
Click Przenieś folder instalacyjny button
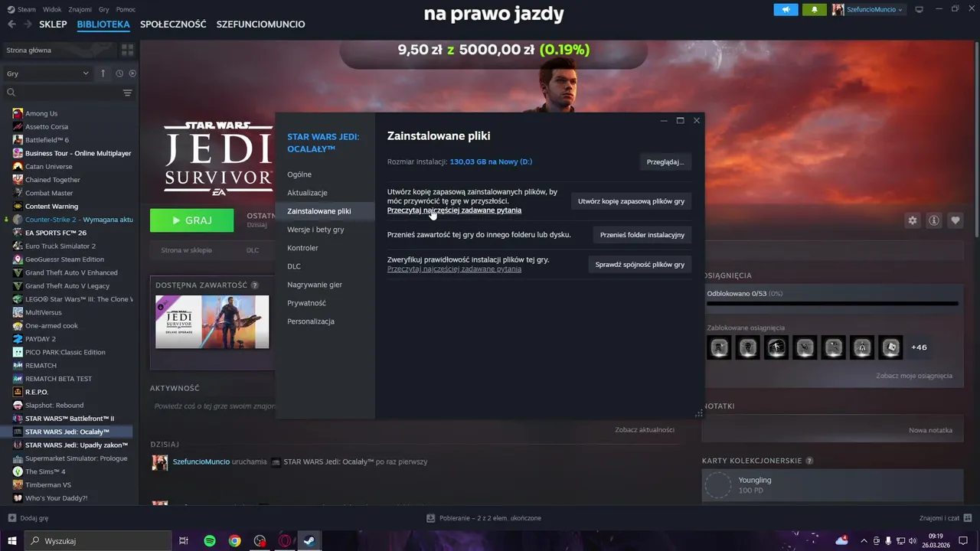click(642, 235)
